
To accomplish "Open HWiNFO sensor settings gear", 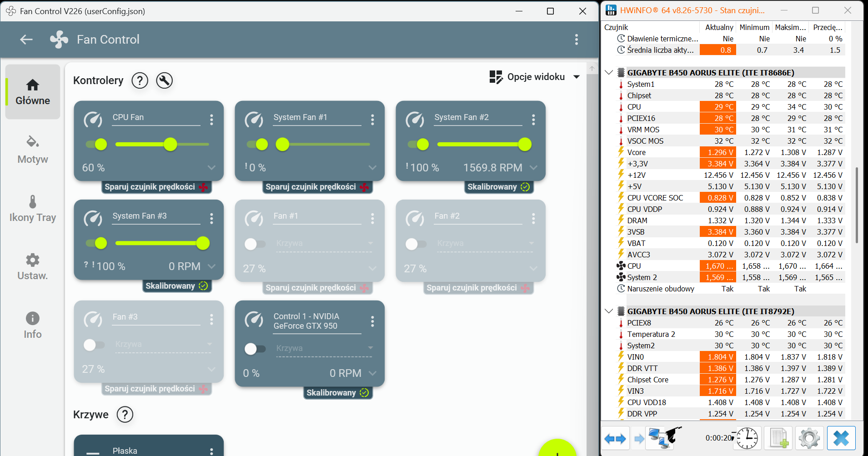I will coord(809,439).
